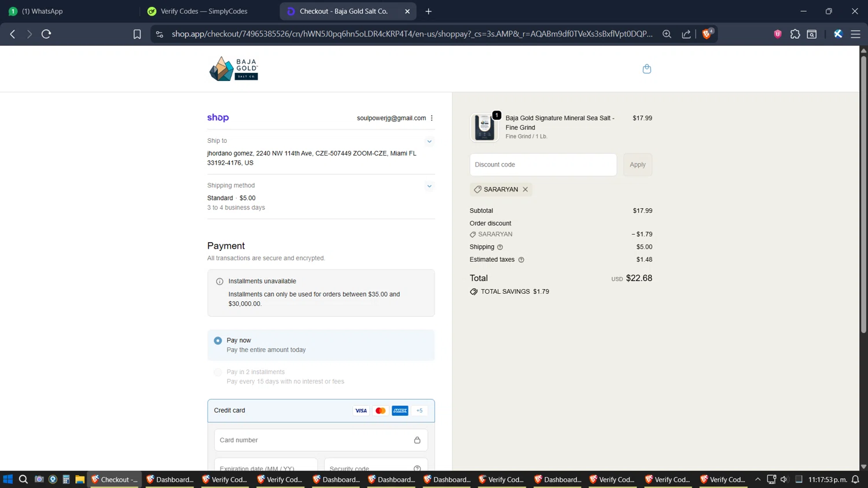Bookmark this page
Image resolution: width=868 pixels, height=488 pixels.
point(137,34)
